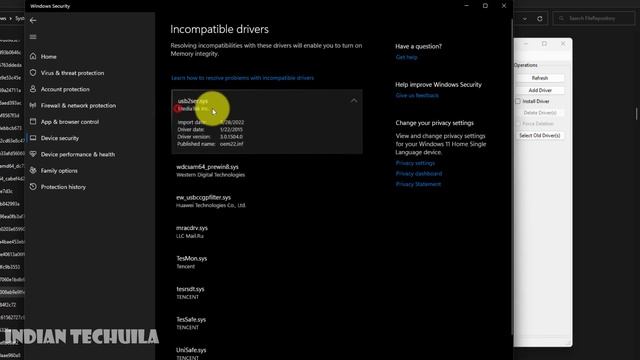Open link about resolving incompatible drivers
This screenshot has height=360, width=640.
coord(242,78)
